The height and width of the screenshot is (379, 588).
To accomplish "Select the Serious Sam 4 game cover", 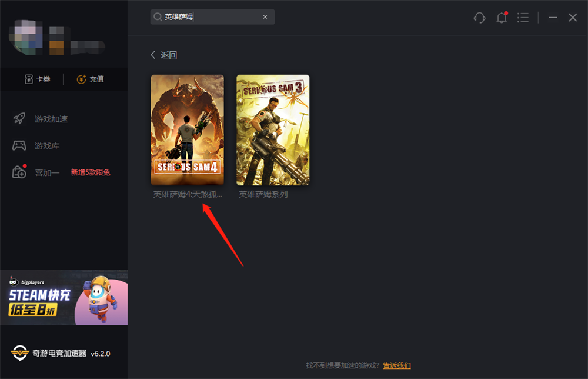I will [x=187, y=129].
